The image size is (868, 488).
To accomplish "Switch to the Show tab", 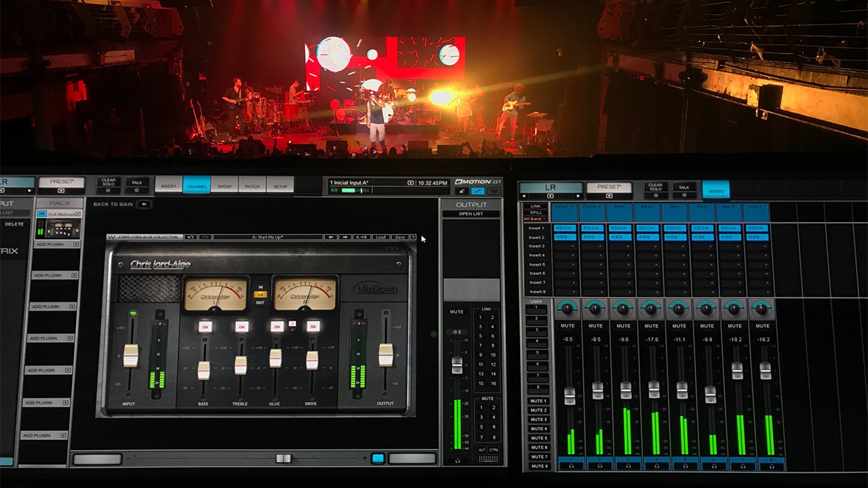I will tap(224, 184).
